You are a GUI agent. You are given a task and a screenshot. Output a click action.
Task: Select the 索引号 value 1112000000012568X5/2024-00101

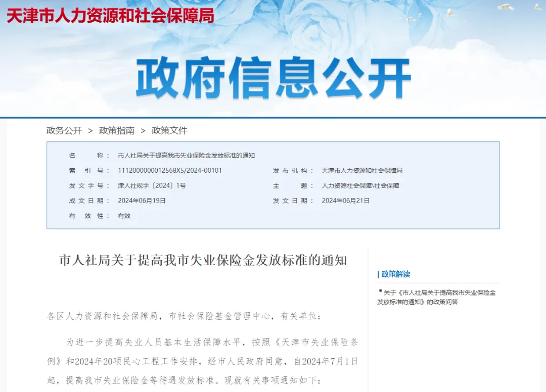point(170,170)
